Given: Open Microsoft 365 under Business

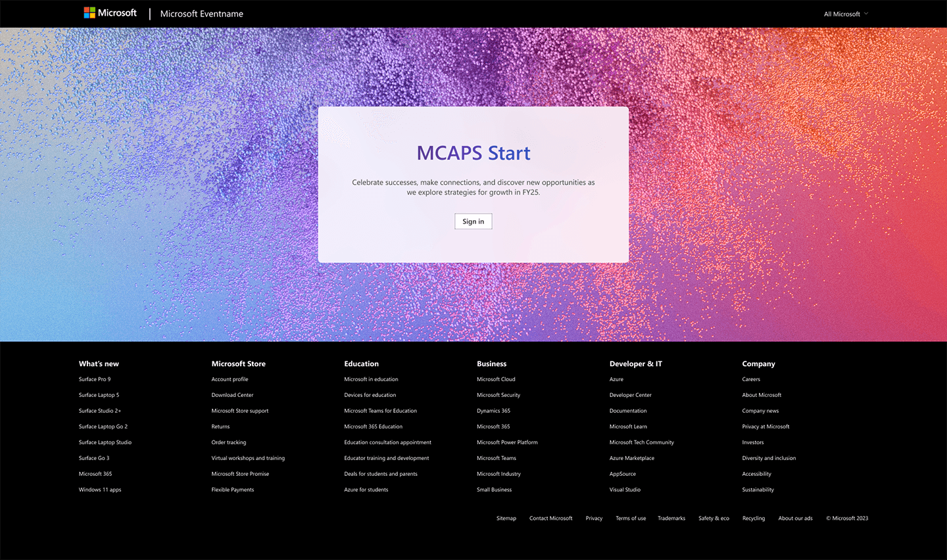Looking at the screenshot, I should coord(493,427).
